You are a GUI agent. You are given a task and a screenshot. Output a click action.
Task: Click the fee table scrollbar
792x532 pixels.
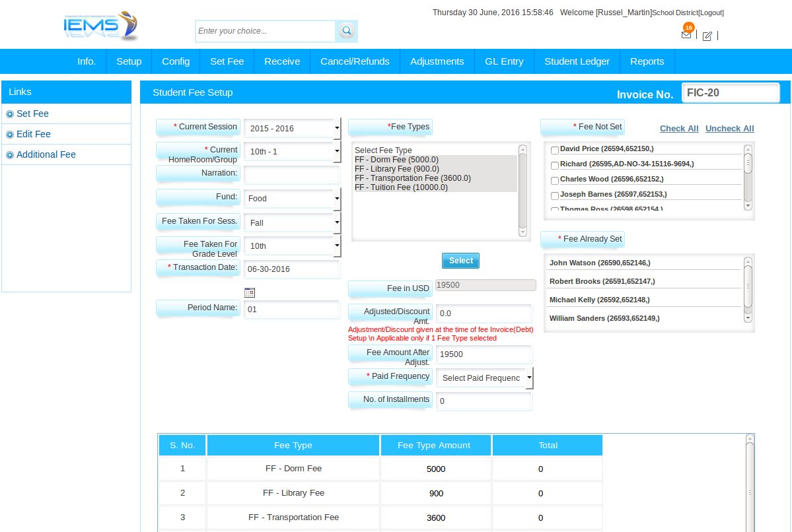[x=750, y=482]
